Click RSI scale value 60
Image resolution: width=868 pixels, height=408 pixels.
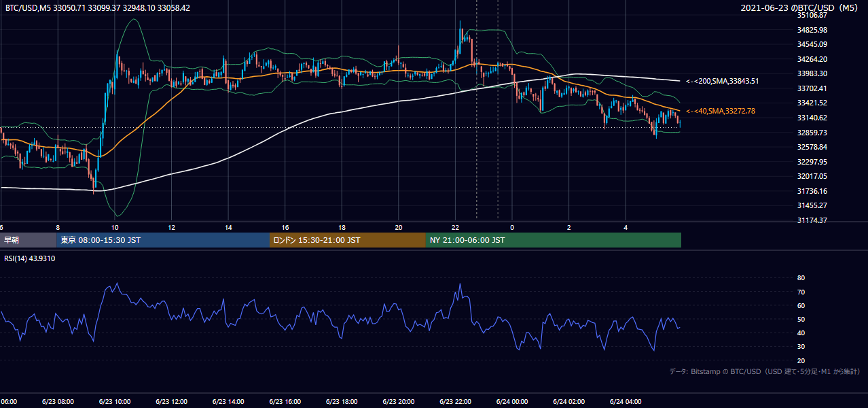[801, 305]
